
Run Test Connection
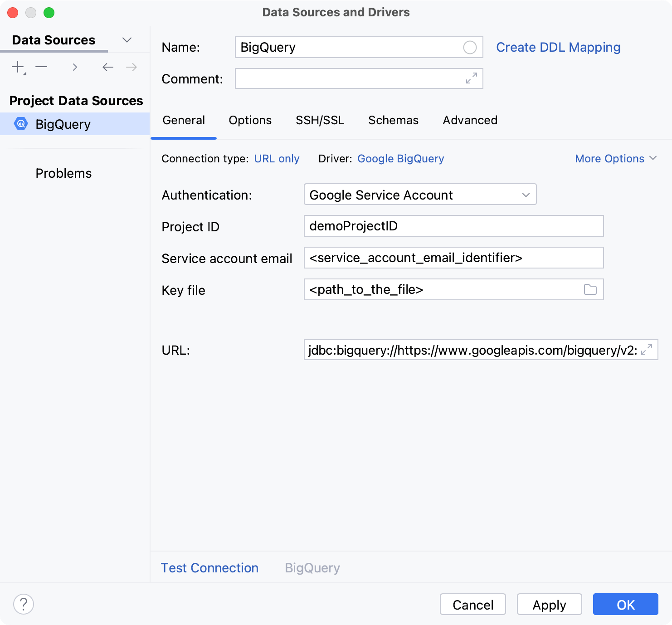pos(209,567)
